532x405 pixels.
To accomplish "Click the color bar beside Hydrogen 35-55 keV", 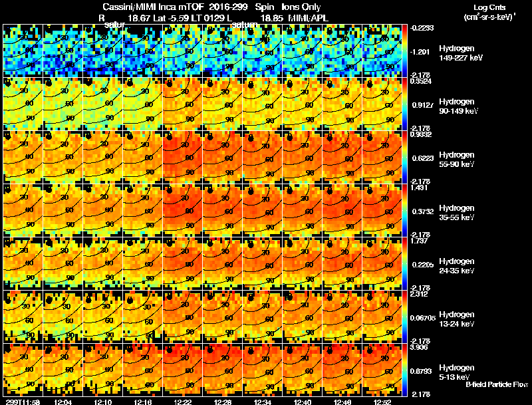I will tap(405, 211).
